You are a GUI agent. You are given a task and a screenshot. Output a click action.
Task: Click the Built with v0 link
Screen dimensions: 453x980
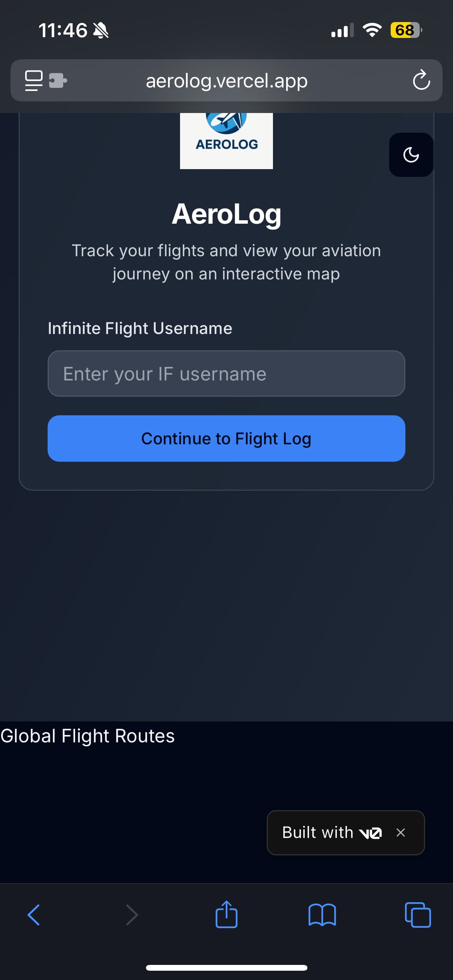tap(331, 832)
